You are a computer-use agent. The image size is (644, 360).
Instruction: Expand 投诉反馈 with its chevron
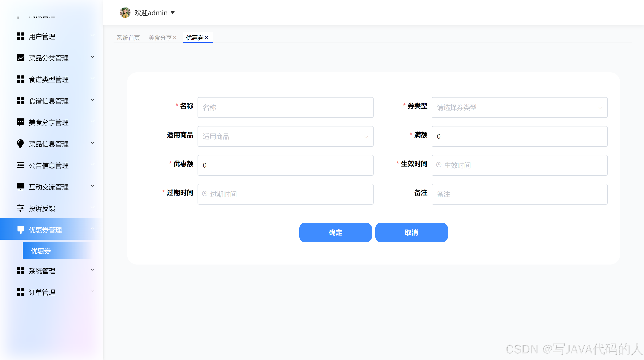92,207
